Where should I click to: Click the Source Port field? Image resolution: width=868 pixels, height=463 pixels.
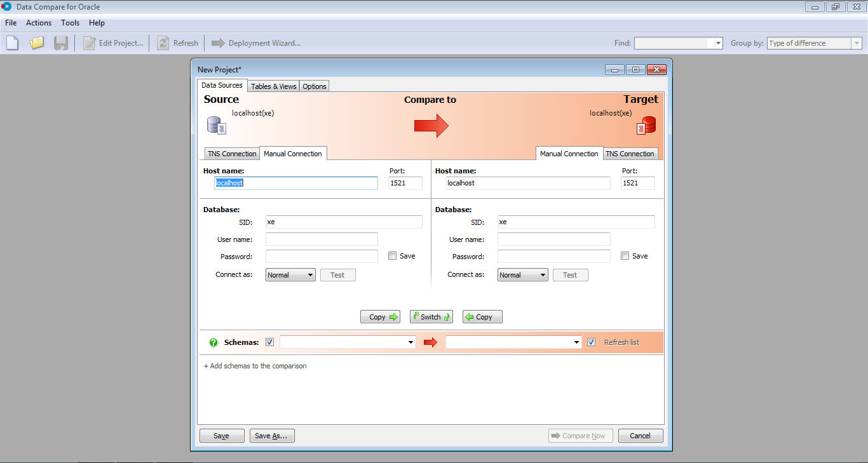(x=405, y=183)
